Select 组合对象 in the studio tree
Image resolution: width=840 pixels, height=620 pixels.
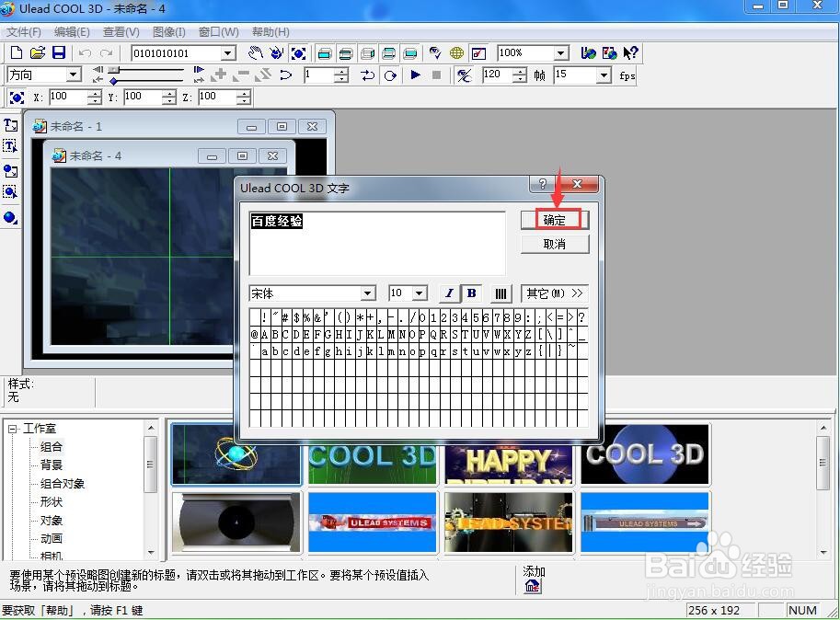tap(63, 484)
